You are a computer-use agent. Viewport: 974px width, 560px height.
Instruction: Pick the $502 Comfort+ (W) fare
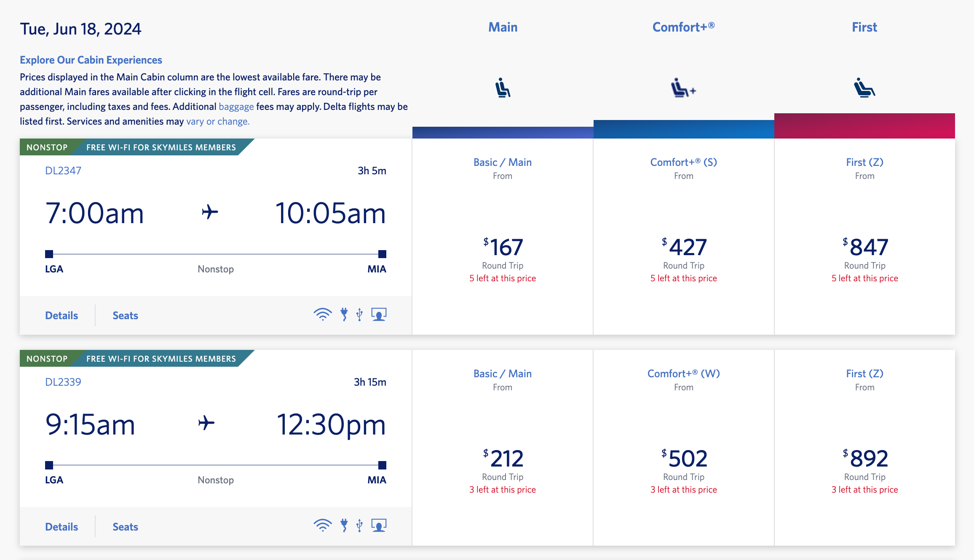(x=683, y=459)
